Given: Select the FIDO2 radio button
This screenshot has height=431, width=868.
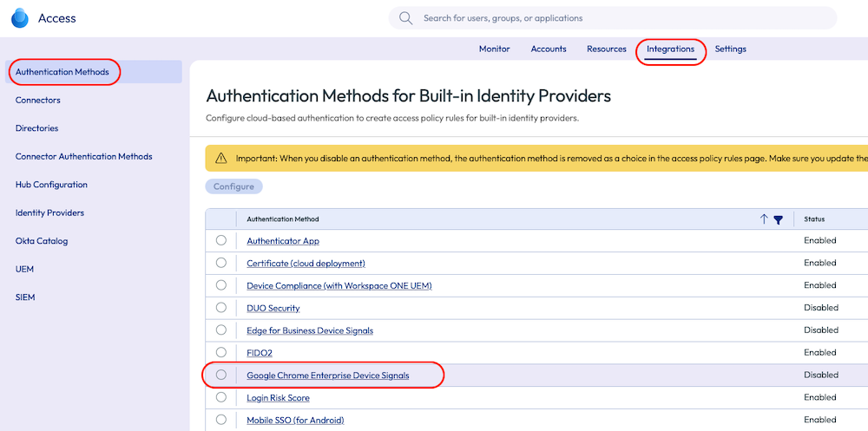Looking at the screenshot, I should [221, 352].
